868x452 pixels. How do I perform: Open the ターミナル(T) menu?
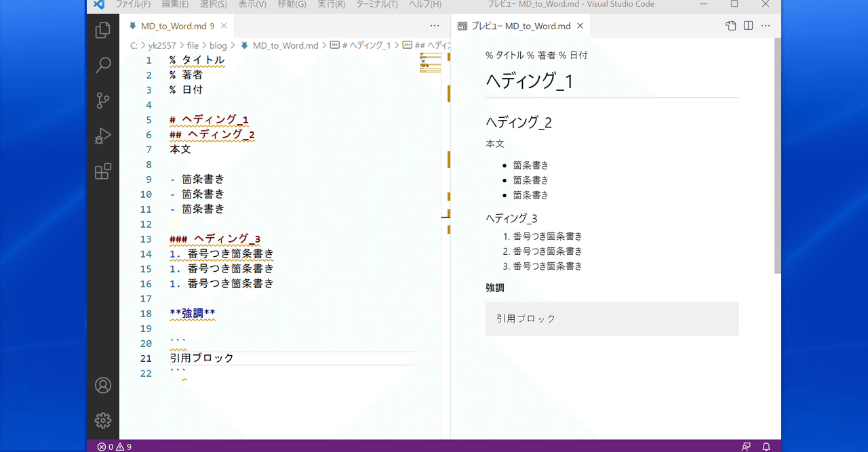376,5
